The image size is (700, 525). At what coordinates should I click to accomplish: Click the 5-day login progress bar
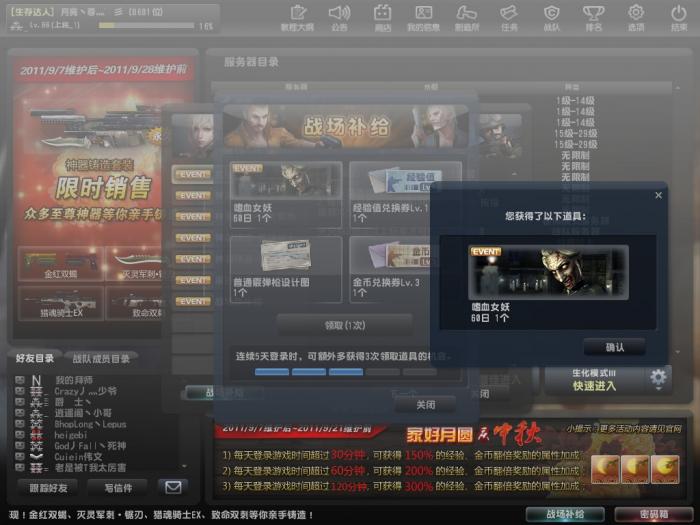pos(345,371)
